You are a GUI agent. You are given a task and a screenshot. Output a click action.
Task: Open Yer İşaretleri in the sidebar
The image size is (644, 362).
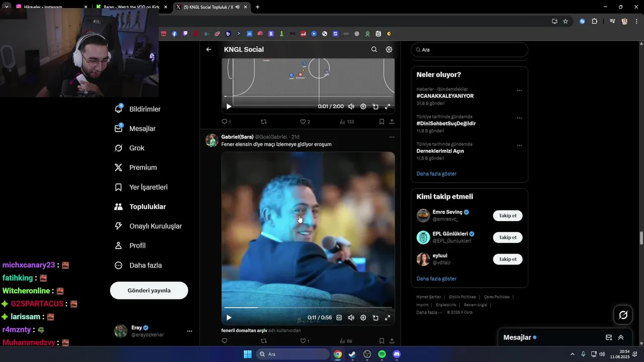click(141, 187)
